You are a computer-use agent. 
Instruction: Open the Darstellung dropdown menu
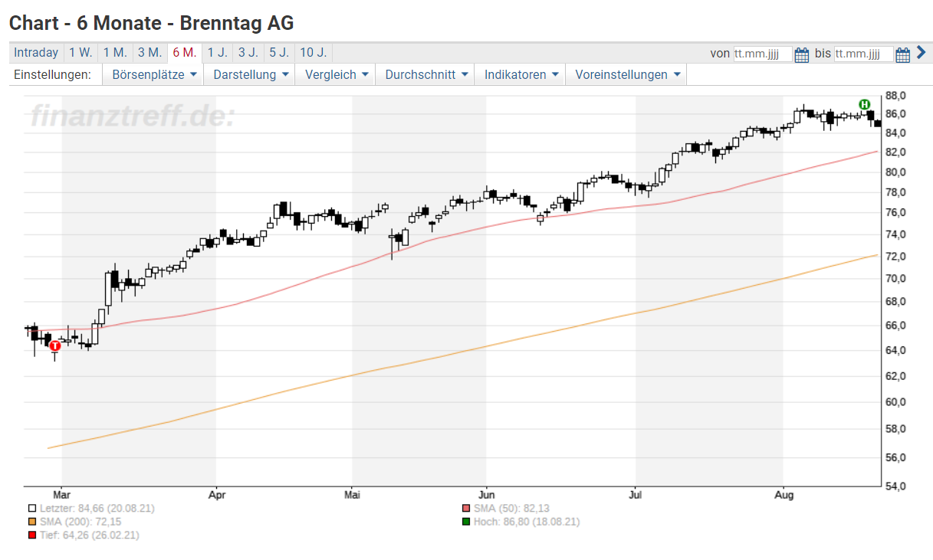click(x=251, y=74)
